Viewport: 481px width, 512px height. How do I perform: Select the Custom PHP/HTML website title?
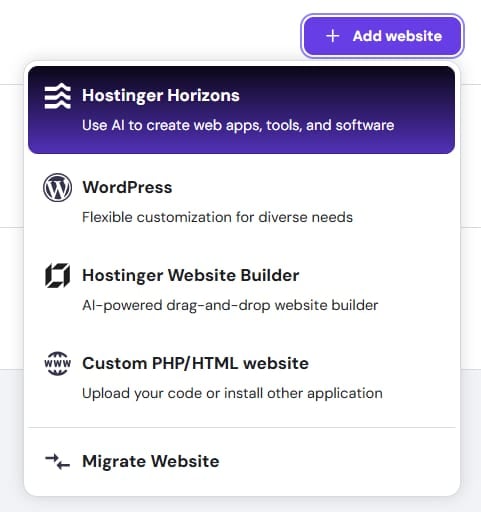(x=195, y=363)
